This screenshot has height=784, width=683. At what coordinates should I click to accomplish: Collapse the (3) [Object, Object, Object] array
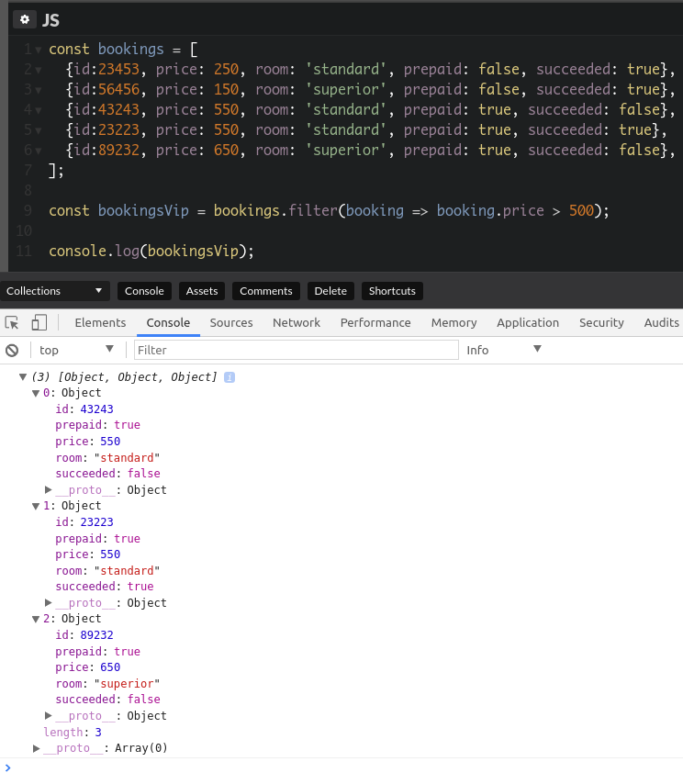point(23,377)
